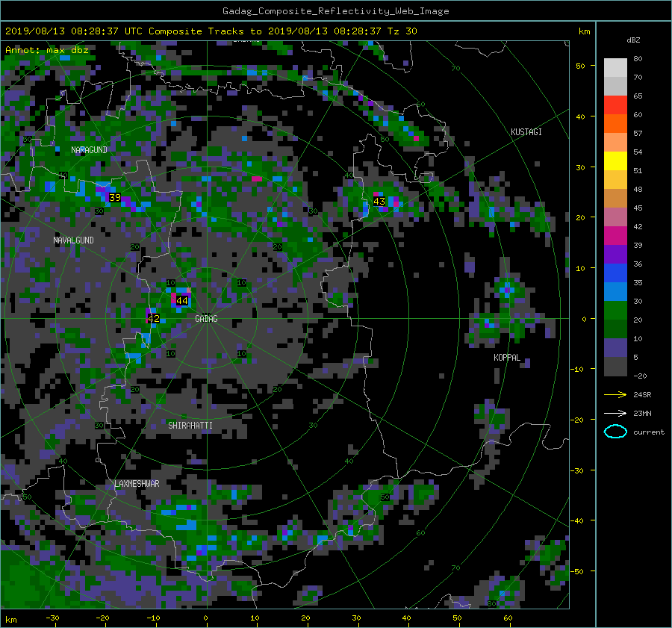Click the green 20 dBZ legend swatch
This screenshot has height=628, width=672.
pos(615,311)
